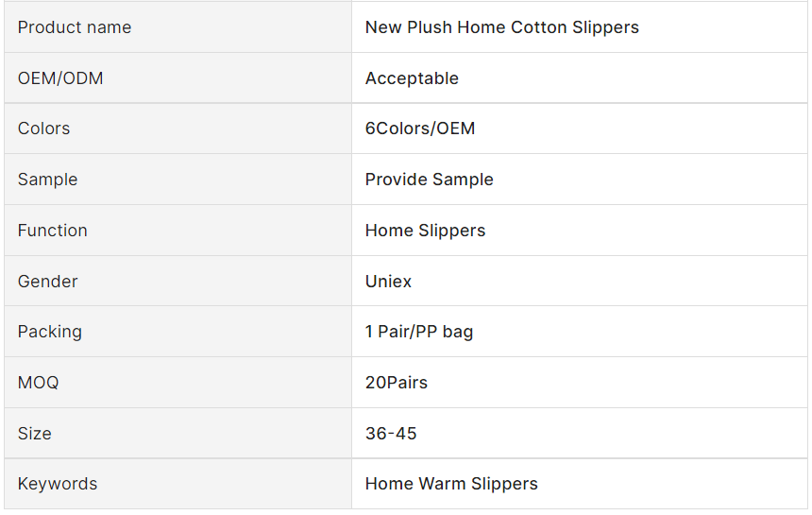812x515 pixels.
Task: Click the 'Size' row label
Action: click(35, 434)
